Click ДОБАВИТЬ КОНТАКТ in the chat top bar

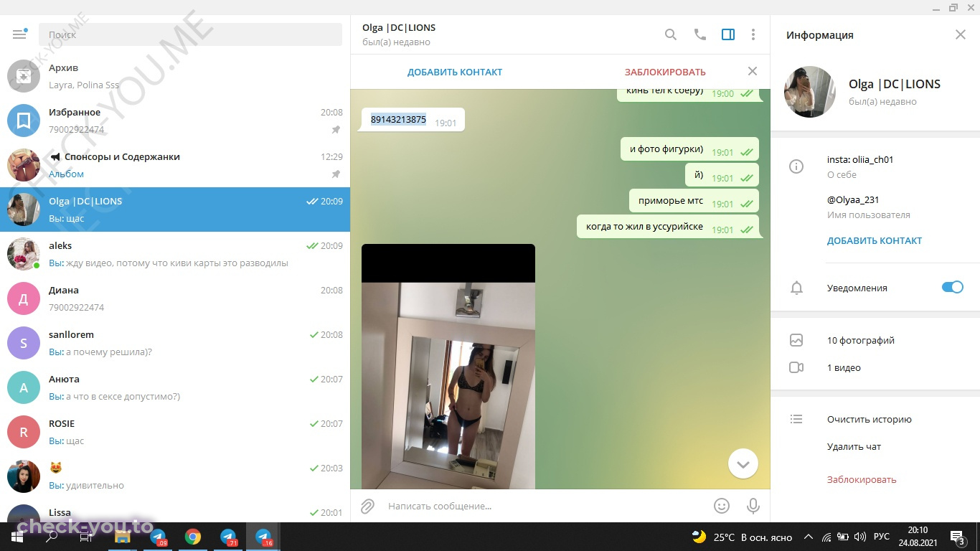click(455, 72)
